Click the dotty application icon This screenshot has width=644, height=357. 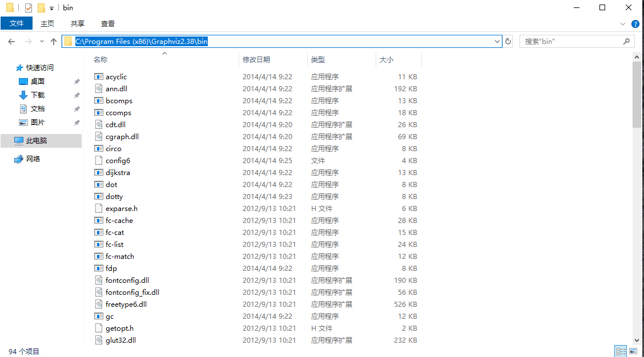click(x=99, y=197)
